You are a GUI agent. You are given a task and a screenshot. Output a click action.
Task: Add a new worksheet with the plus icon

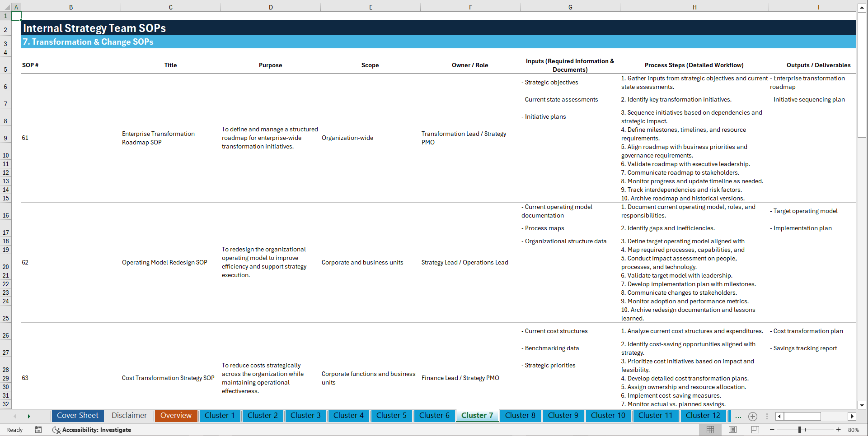point(753,417)
